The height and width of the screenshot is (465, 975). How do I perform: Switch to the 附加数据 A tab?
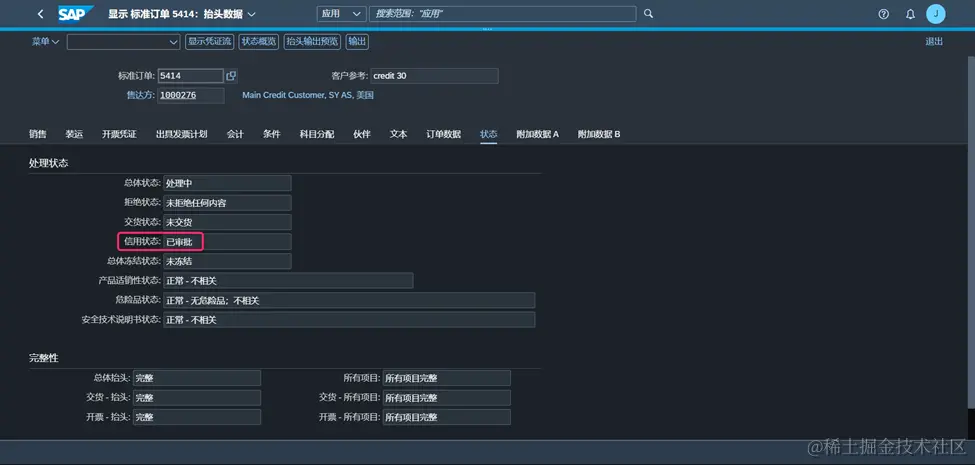[x=537, y=134]
